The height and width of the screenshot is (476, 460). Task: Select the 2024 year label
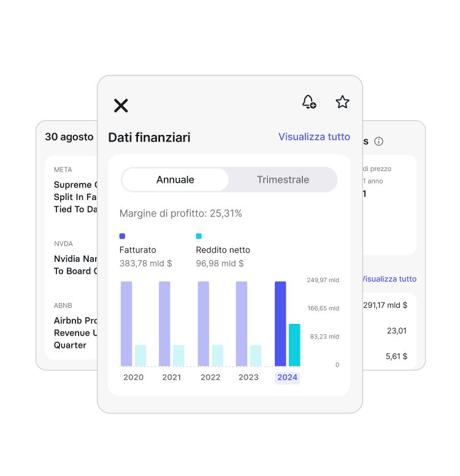pos(287,377)
